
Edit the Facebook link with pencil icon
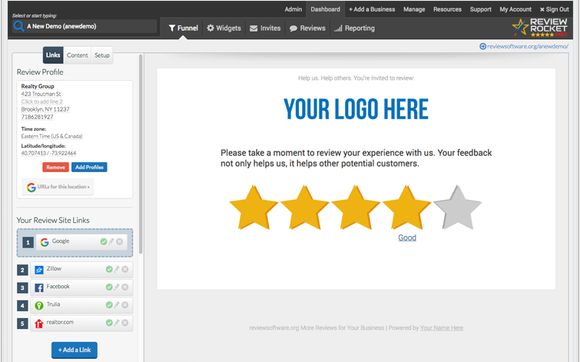point(117,287)
